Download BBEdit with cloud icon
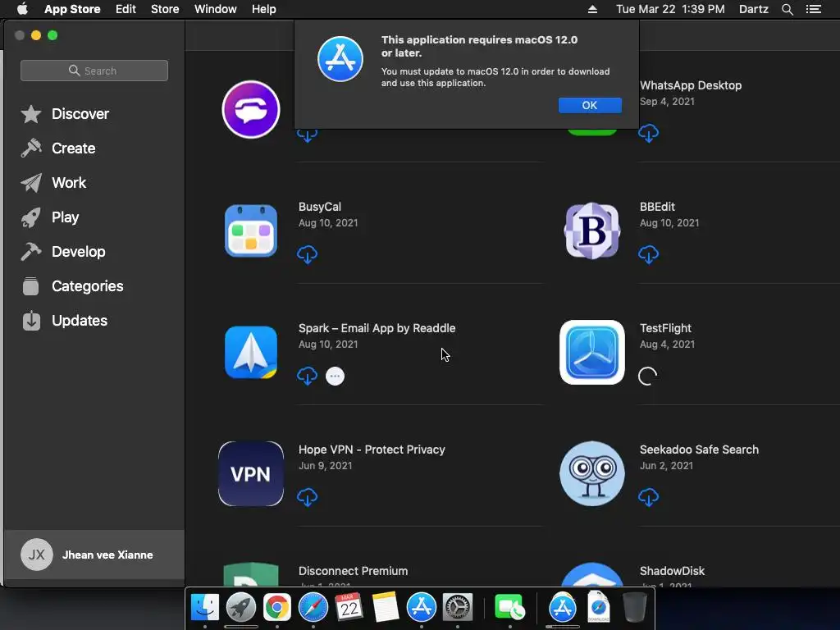 click(x=648, y=254)
